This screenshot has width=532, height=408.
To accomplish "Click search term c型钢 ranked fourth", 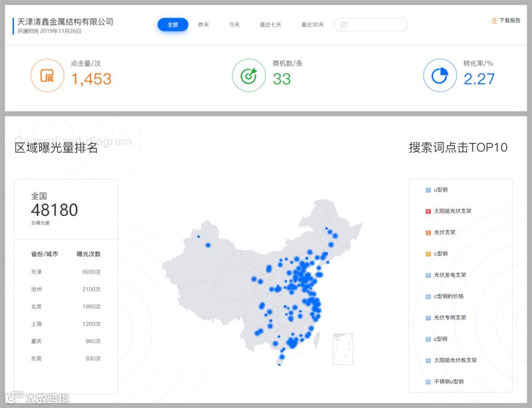I will tap(441, 254).
